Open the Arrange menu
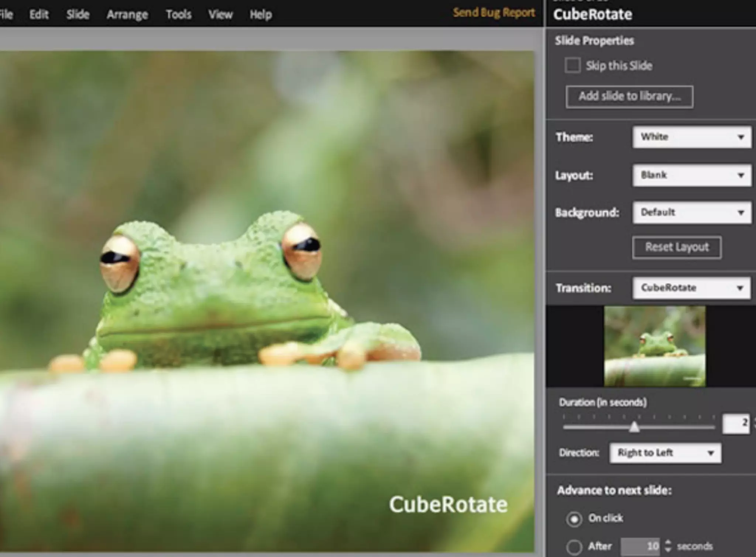 coord(127,14)
